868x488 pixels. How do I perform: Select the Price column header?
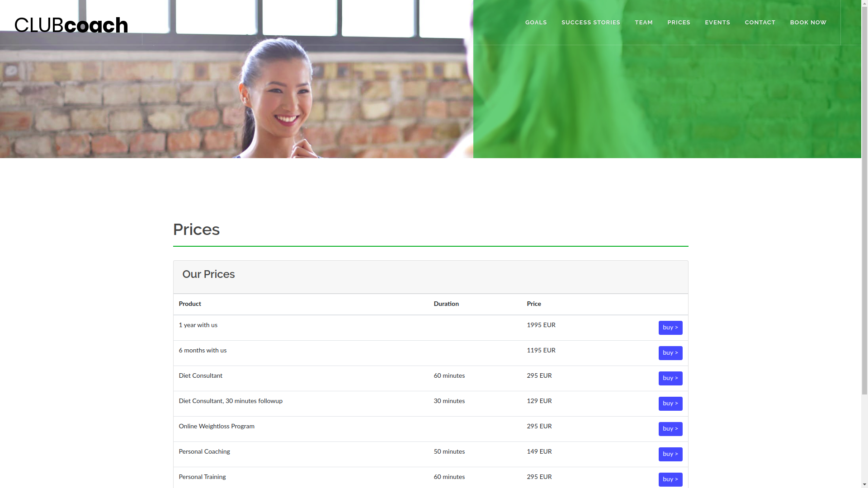(x=533, y=304)
